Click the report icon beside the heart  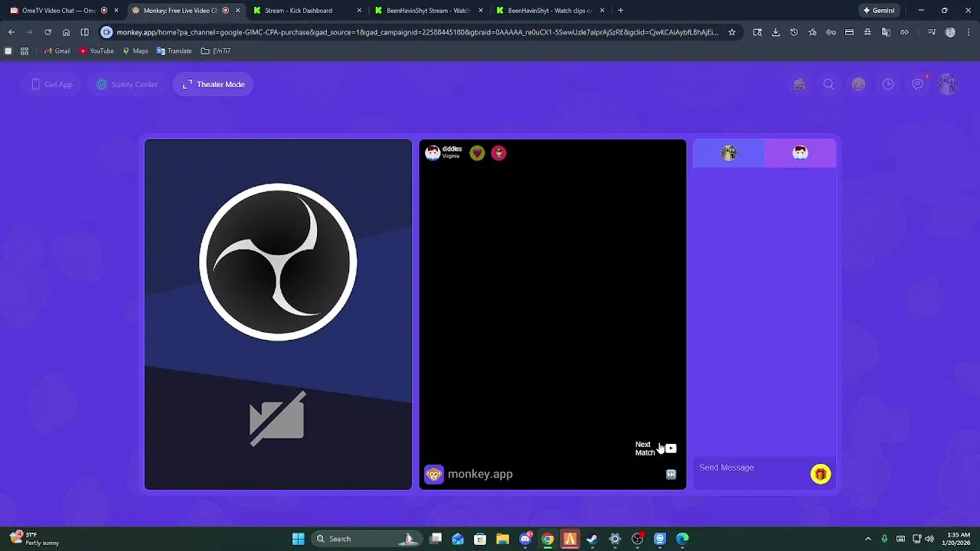coord(498,153)
